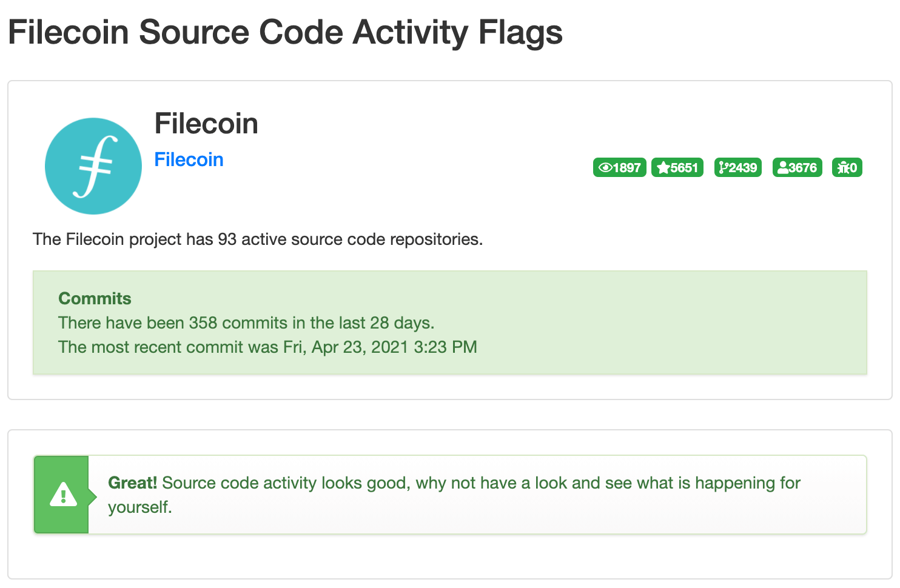This screenshot has width=900, height=588.
Task: Click the star icon in stars badge
Action: (x=663, y=167)
